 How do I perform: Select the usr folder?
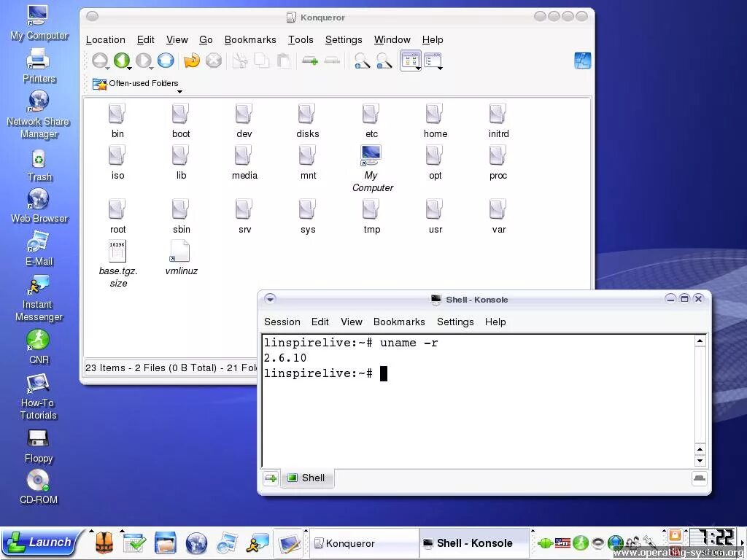point(435,217)
